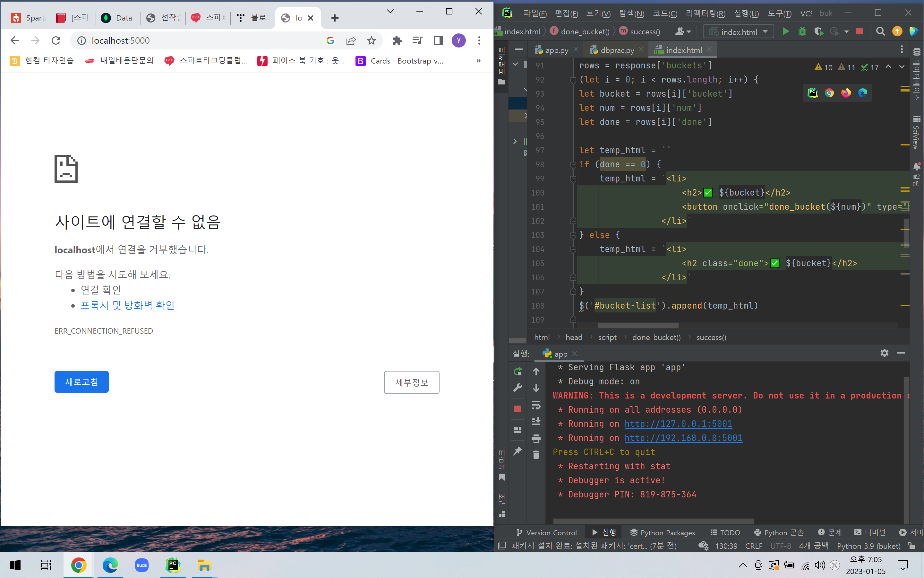
Task: Open Chrome media control icon
Action: [x=417, y=40]
